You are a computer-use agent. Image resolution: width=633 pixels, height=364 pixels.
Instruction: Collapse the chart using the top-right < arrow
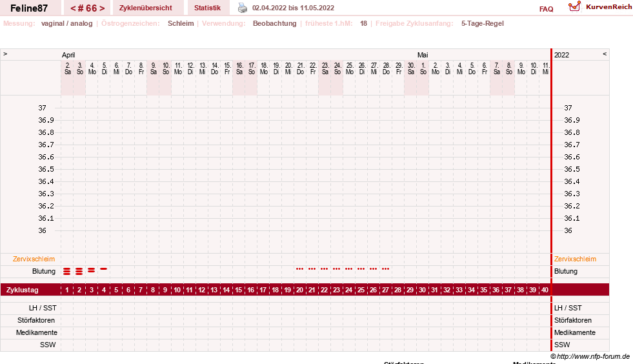[x=605, y=54]
